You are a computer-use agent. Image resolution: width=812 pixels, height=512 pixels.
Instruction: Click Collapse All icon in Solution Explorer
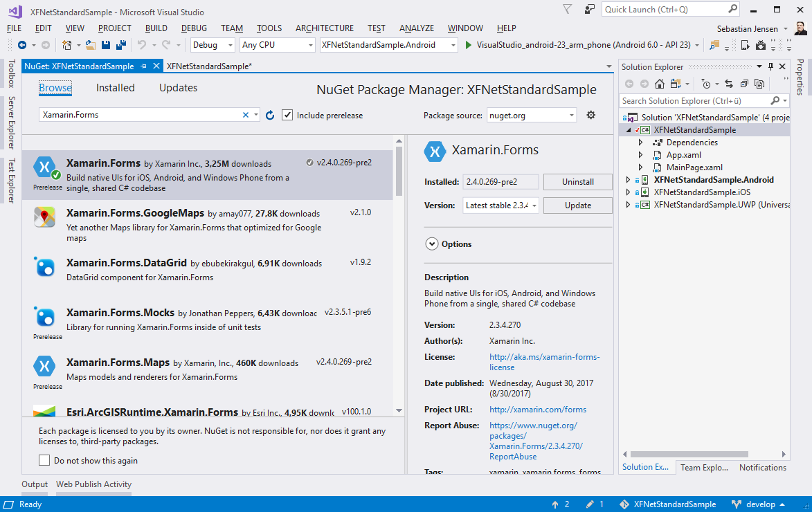pyautogui.click(x=744, y=84)
